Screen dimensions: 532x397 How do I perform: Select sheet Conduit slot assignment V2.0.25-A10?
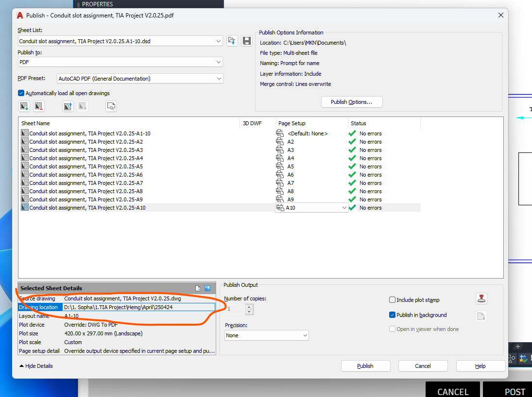(x=87, y=208)
